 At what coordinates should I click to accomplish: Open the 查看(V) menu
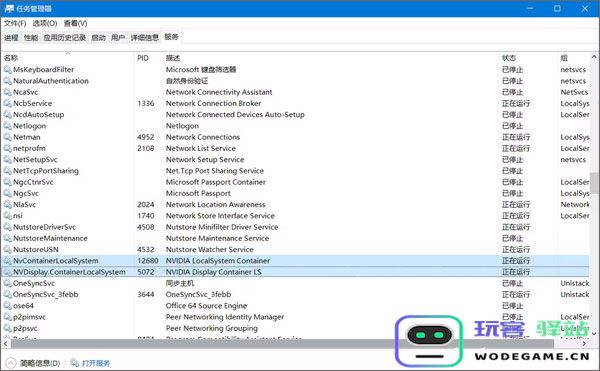coord(75,23)
